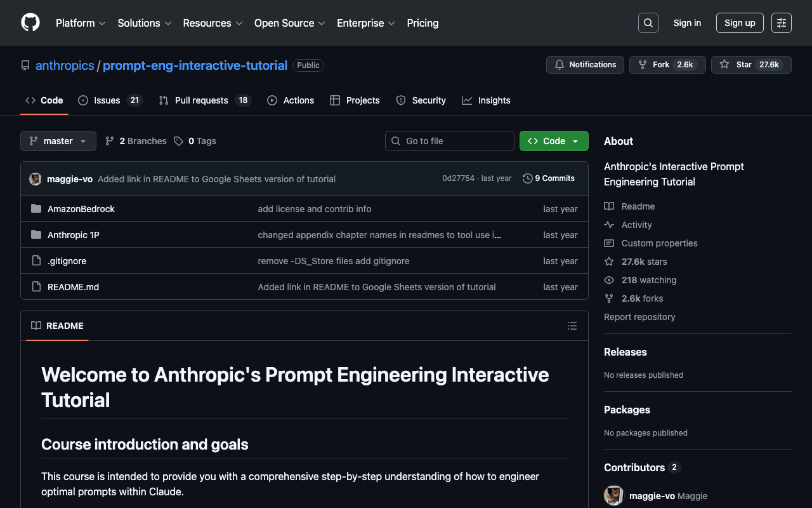Click maggie-vo avatar in commit row

[36, 179]
